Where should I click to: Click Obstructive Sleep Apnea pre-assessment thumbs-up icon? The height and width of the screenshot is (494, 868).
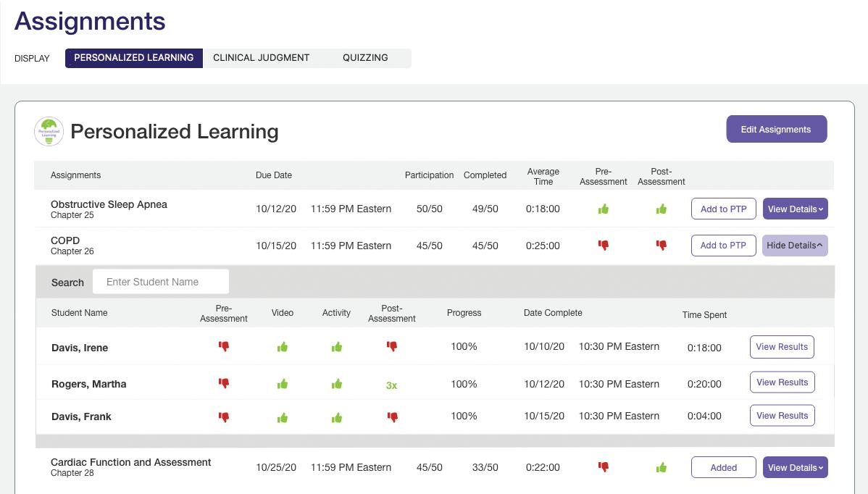(604, 209)
